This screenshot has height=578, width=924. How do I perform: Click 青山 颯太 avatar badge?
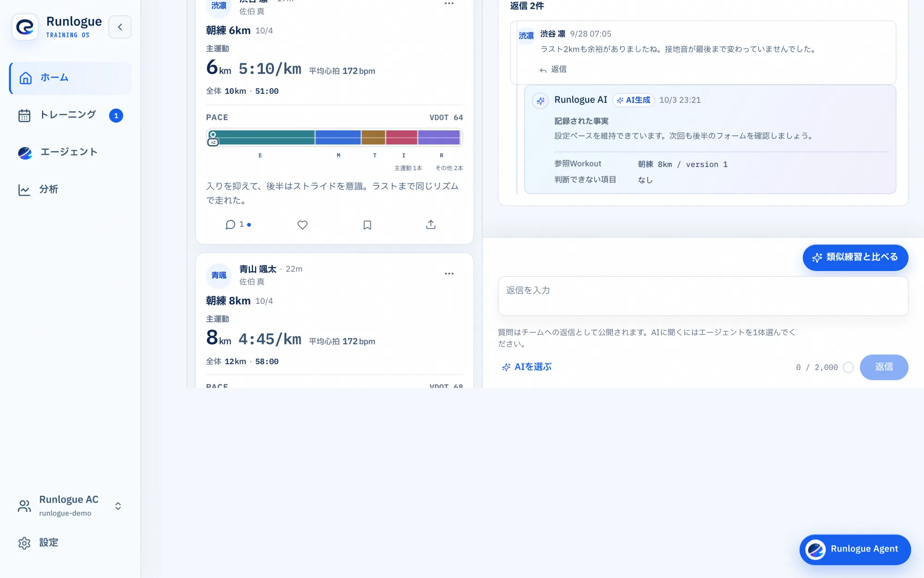(219, 276)
